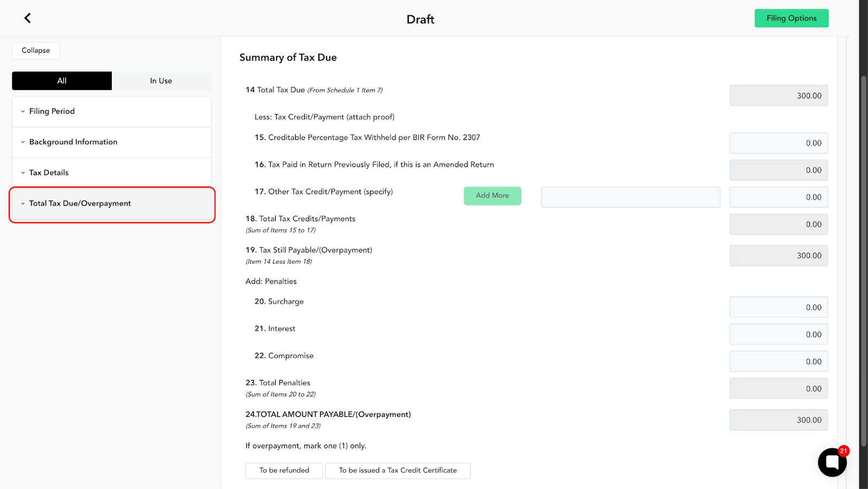Click the Other Tax Credit specify text field
This screenshot has height=489, width=868.
[631, 197]
